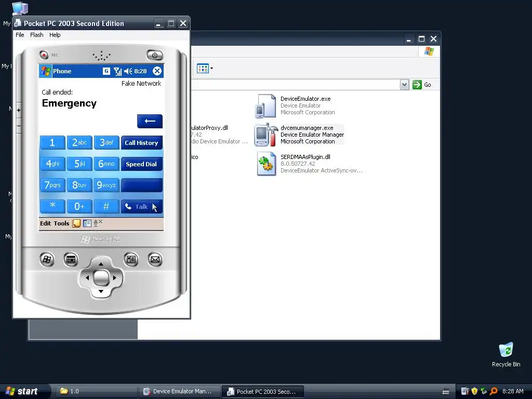Dial key 2abc on the keypad
This screenshot has width=532, height=399.
(x=79, y=142)
